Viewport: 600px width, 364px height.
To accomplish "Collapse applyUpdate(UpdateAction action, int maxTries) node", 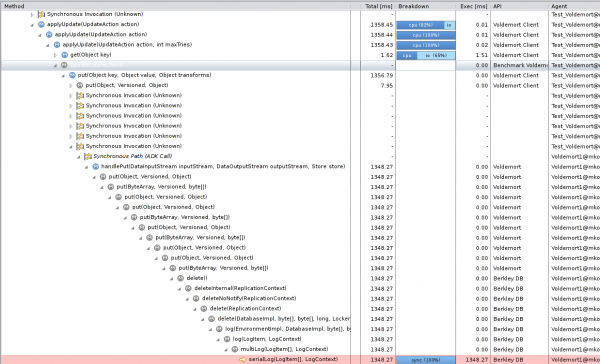I will 47,45.
